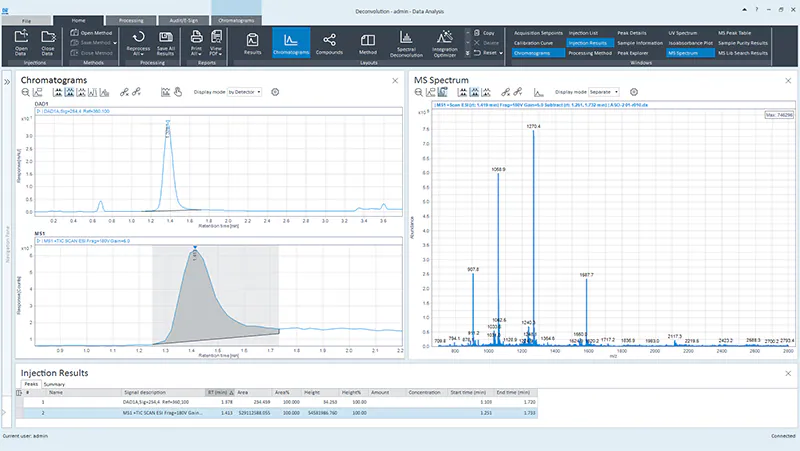Toggle the Peak Details window
This screenshot has height=451, width=800.
(x=633, y=33)
